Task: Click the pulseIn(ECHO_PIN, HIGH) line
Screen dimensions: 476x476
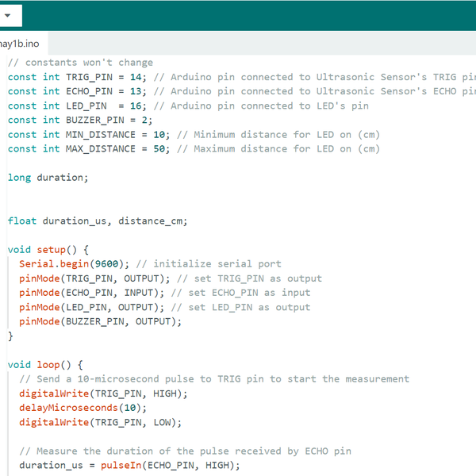Action: tap(129, 466)
